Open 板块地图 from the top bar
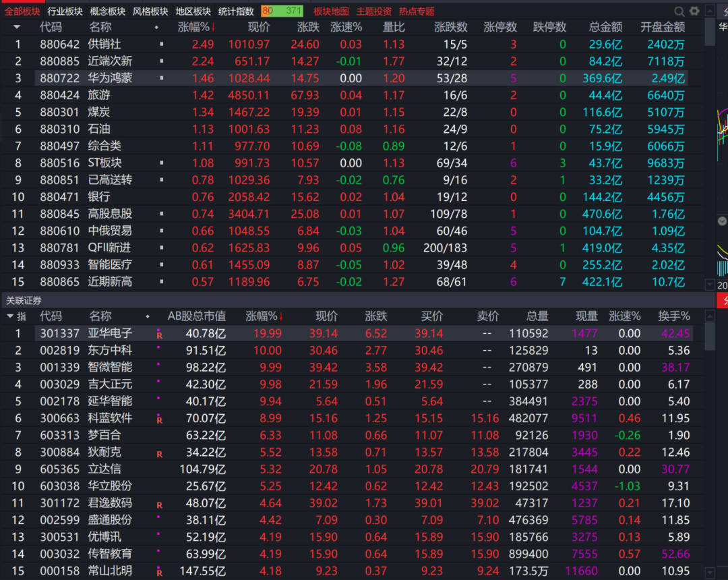 (x=331, y=11)
